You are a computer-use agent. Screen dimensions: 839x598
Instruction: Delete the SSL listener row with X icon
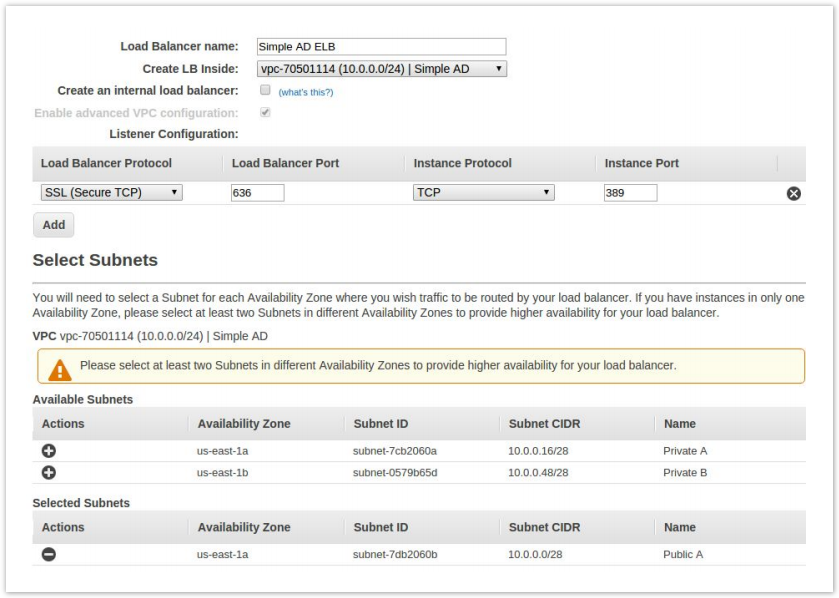(x=794, y=194)
